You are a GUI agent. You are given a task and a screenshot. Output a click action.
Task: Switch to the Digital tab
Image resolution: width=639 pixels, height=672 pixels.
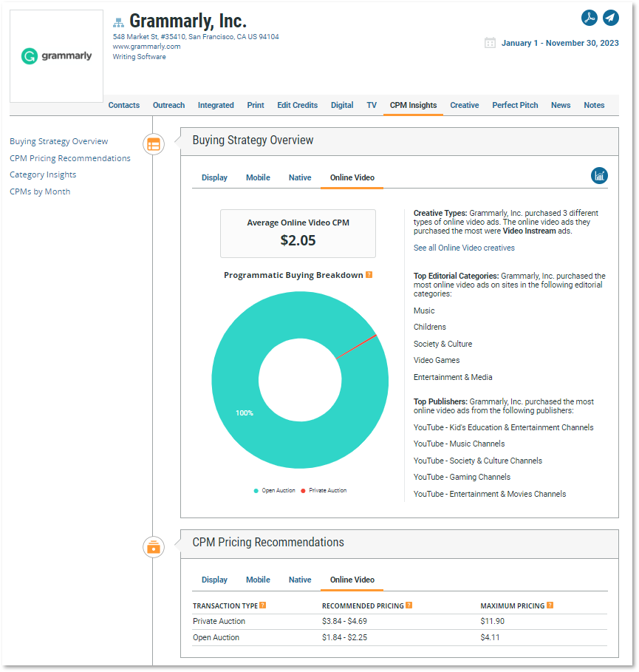click(x=342, y=105)
